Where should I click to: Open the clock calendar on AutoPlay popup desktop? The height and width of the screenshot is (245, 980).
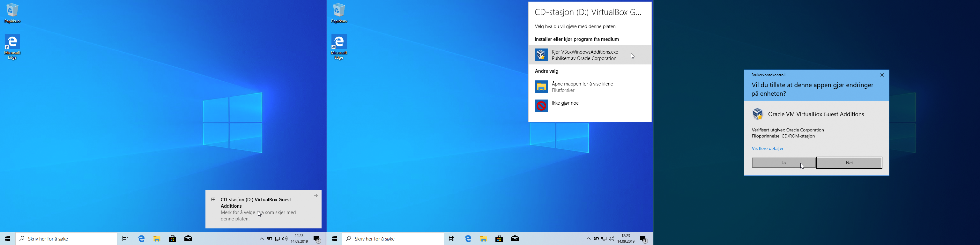click(626, 239)
